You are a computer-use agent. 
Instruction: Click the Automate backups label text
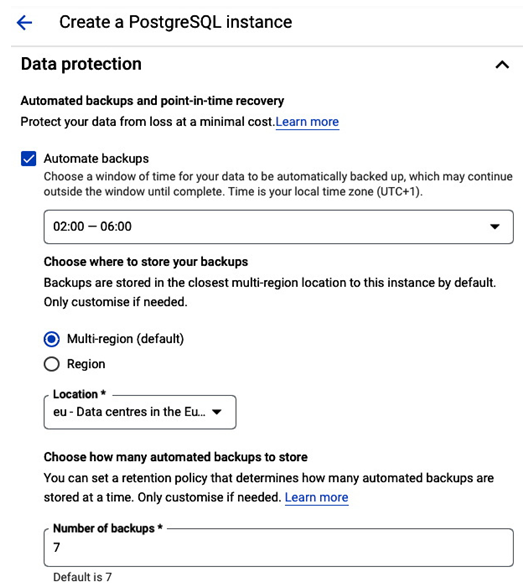click(x=96, y=159)
